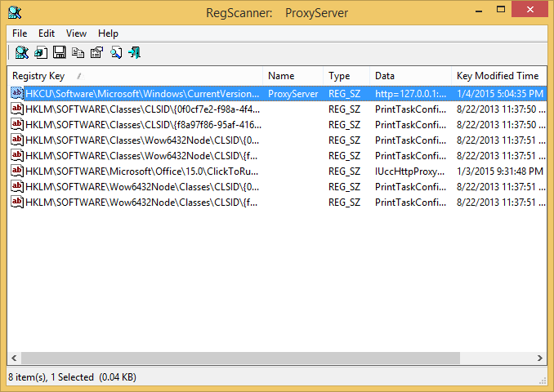Click the Find magnifier toolbar icon
Viewport: 554px width, 392px height.
(116, 53)
